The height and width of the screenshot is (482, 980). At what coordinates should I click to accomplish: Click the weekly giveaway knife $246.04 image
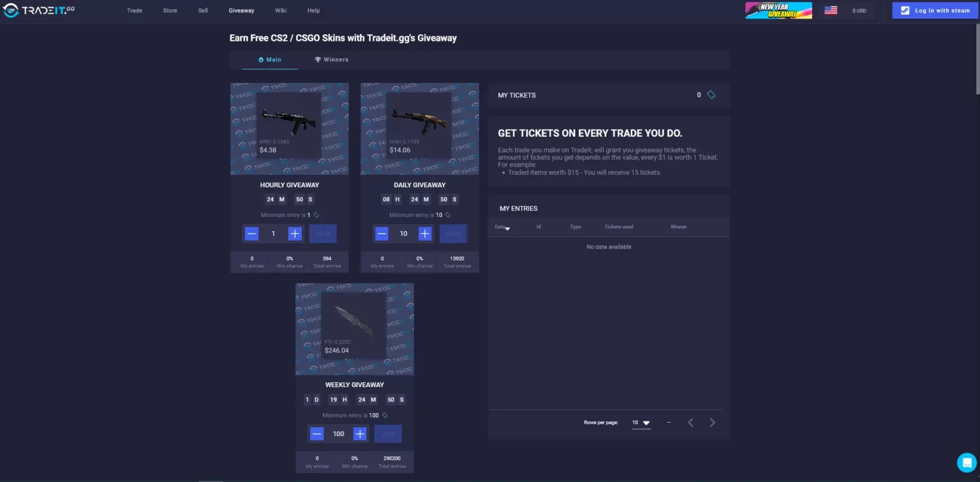(x=354, y=326)
